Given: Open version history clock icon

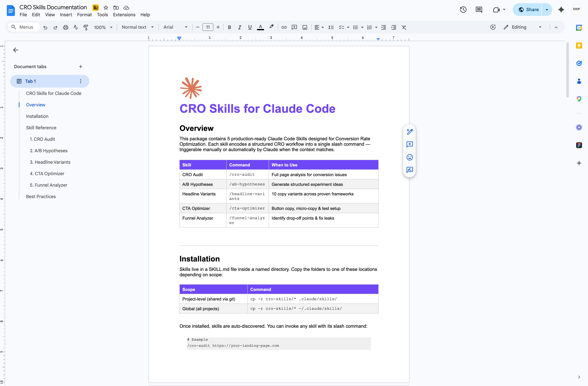Looking at the screenshot, I should (x=463, y=10).
